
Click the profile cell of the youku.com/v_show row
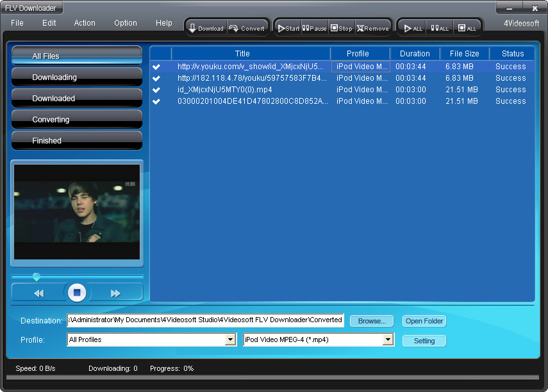361,67
